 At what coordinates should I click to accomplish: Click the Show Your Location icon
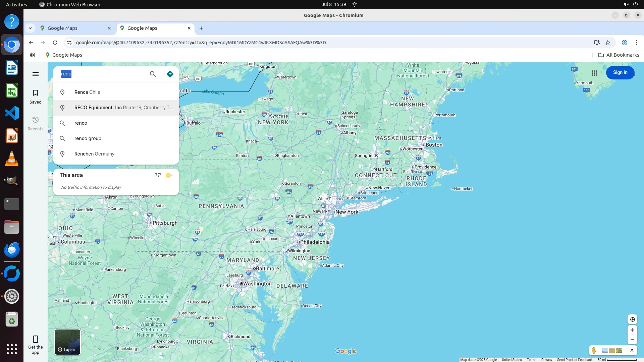click(632, 319)
